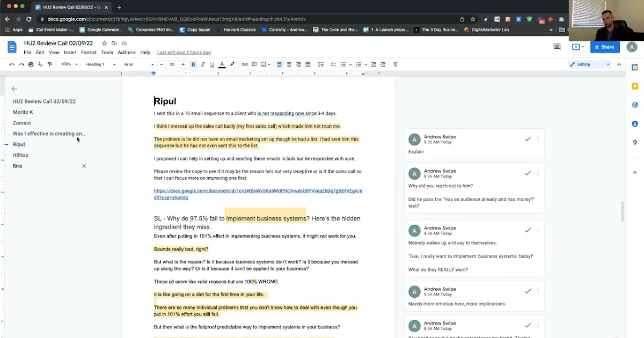Click the clear formatting icon
The height and width of the screenshot is (338, 644).
[396, 64]
